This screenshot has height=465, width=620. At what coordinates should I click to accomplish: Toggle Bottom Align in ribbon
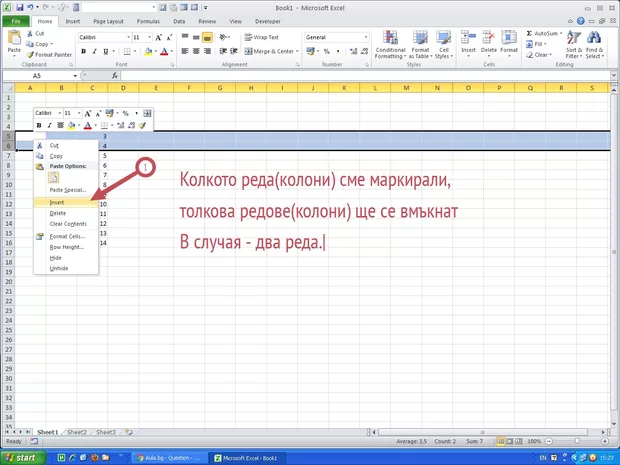coord(207,37)
